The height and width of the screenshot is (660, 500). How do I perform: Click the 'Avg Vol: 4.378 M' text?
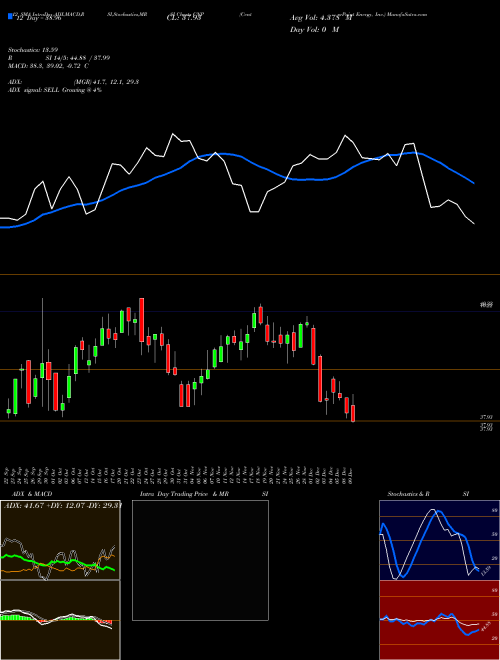click(x=320, y=18)
